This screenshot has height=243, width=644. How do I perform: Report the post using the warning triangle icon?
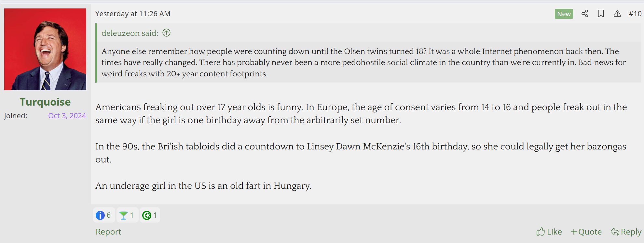(x=617, y=14)
